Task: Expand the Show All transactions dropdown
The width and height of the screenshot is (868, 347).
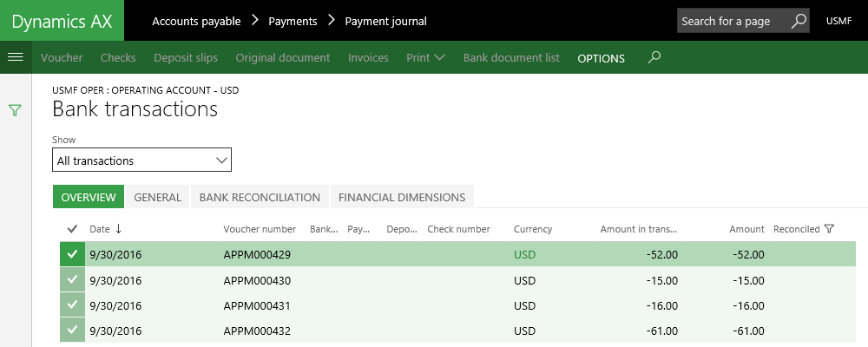Action: (221, 160)
